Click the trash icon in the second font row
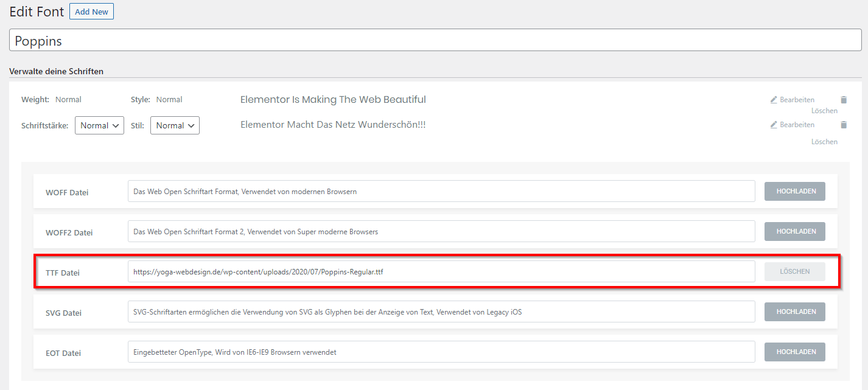 click(844, 125)
